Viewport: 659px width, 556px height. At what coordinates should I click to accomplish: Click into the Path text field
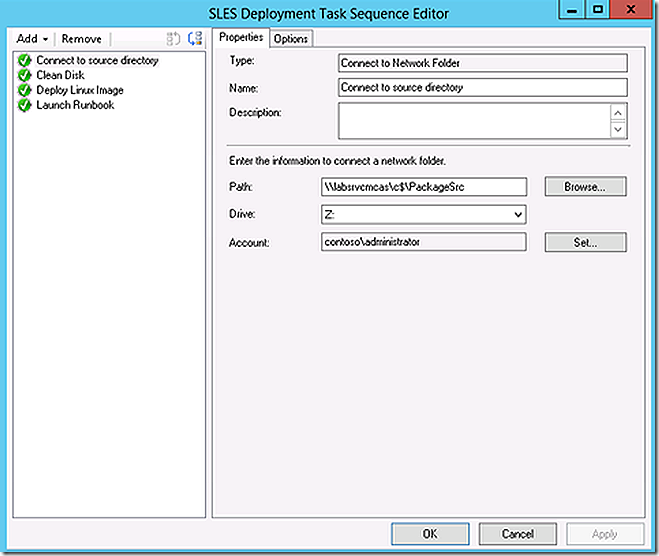coord(424,187)
